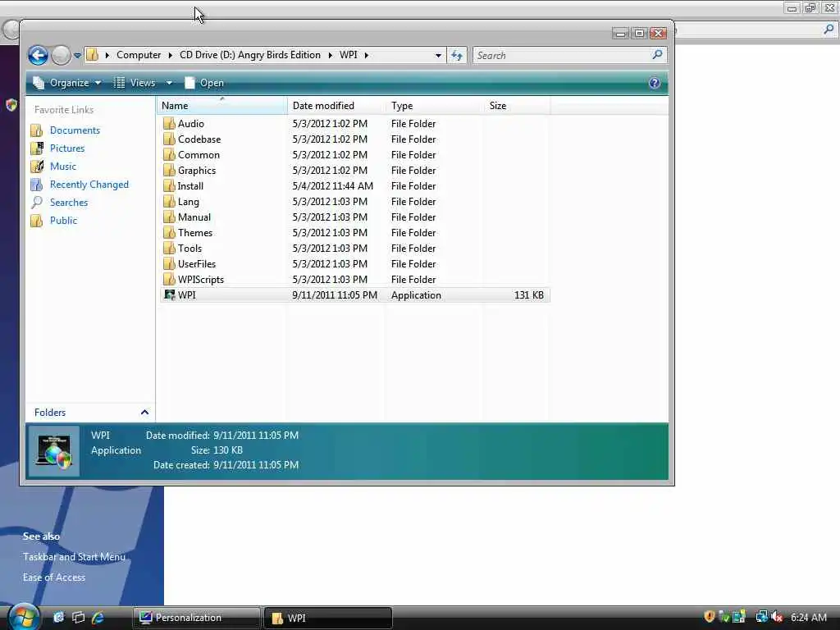The height and width of the screenshot is (630, 840).
Task: Open the Public favorite link
Action: 63,221
